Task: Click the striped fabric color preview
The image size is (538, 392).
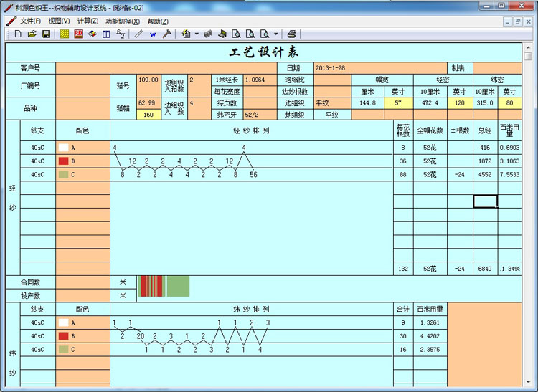Action: [164, 286]
